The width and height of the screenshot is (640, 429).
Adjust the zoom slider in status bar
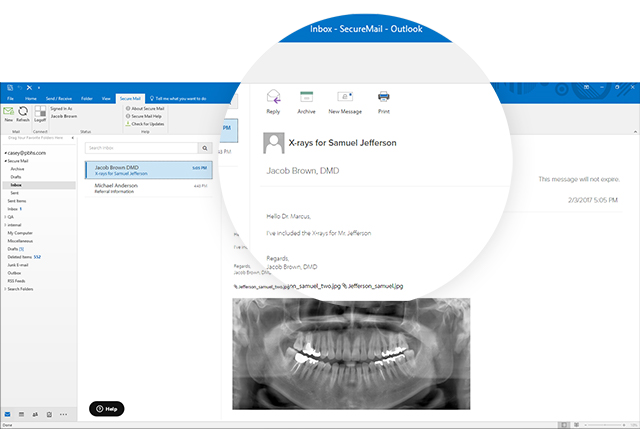[605, 425]
